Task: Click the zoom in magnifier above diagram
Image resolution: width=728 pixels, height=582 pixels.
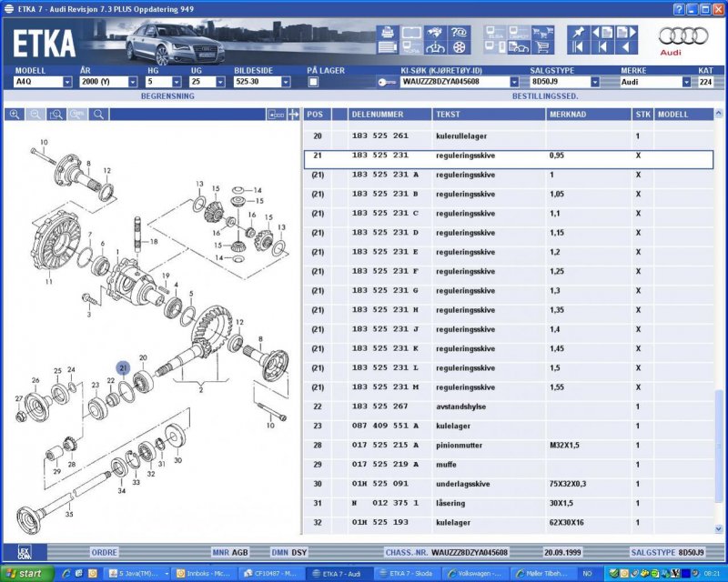Action: (15, 115)
